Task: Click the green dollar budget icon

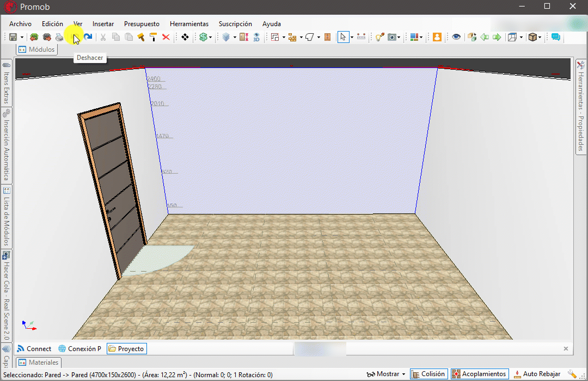Action: tap(203, 37)
